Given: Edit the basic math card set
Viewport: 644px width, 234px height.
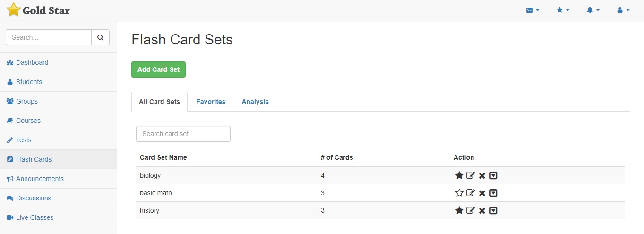Looking at the screenshot, I should tap(471, 193).
